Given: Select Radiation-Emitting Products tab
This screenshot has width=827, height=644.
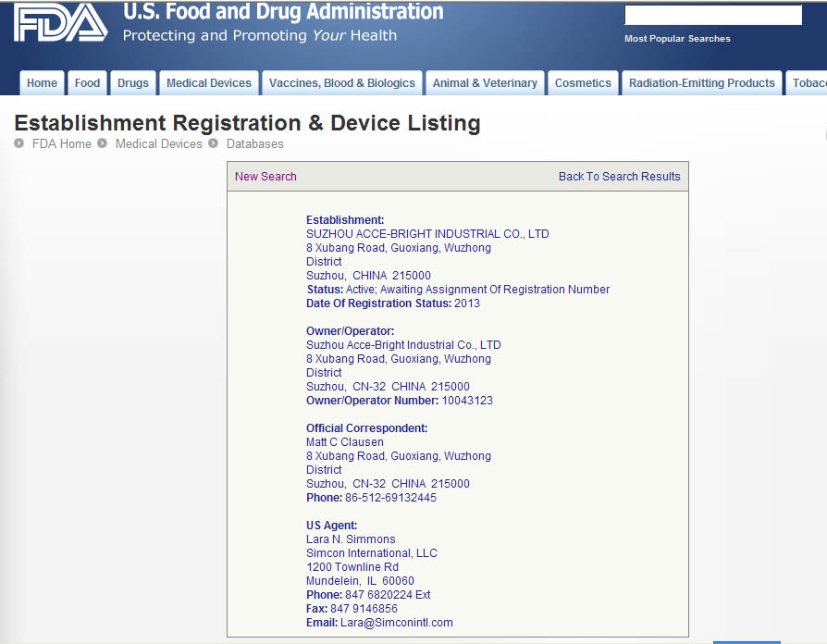Looking at the screenshot, I should pyautogui.click(x=701, y=82).
